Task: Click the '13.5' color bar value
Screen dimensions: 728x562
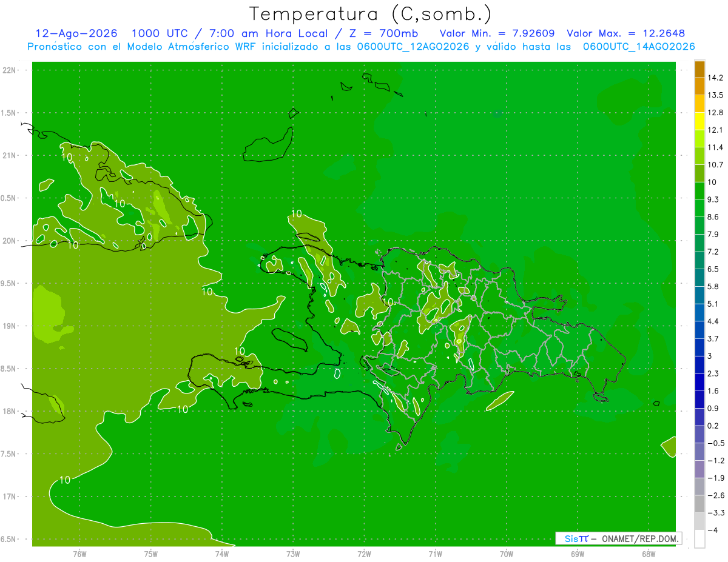Action: 715,95
